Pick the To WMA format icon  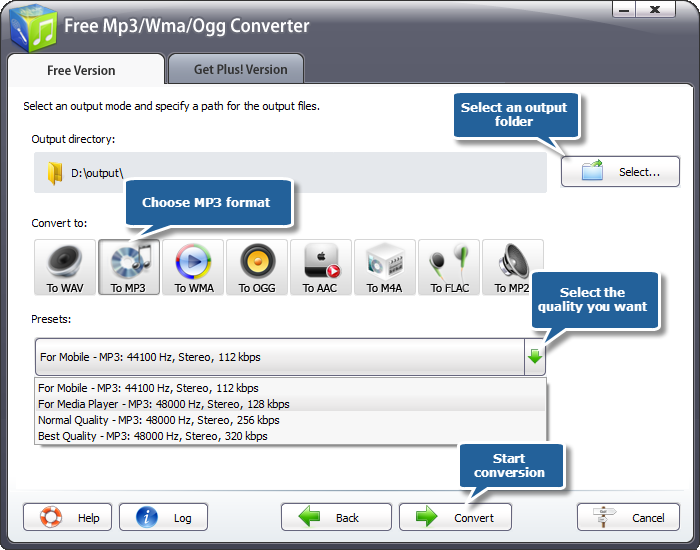193,267
